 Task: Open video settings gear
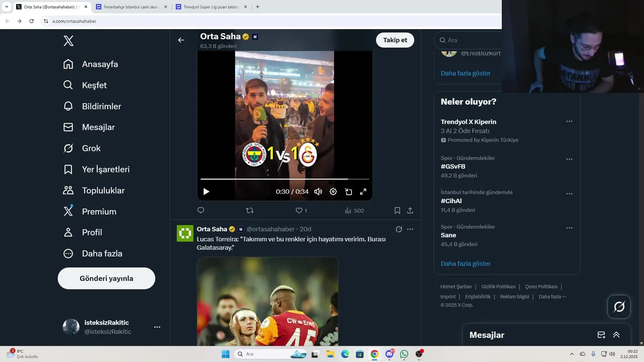pyautogui.click(x=333, y=192)
